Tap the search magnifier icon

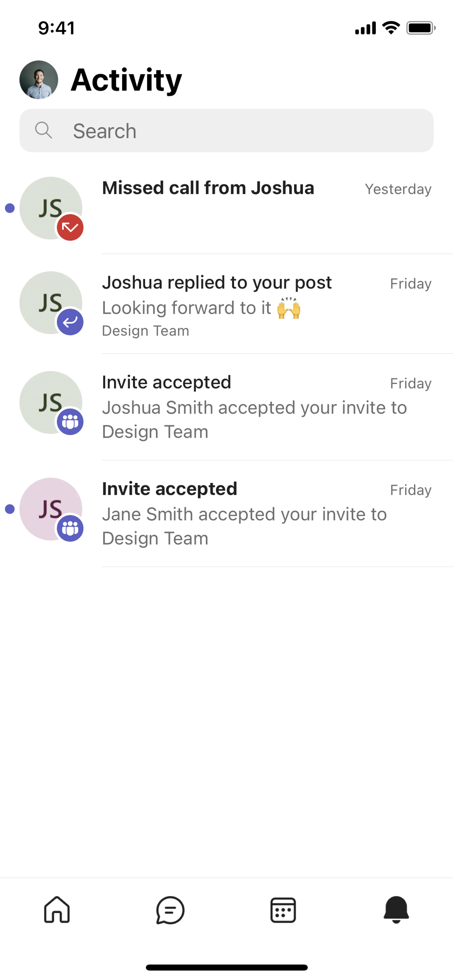coord(43,131)
